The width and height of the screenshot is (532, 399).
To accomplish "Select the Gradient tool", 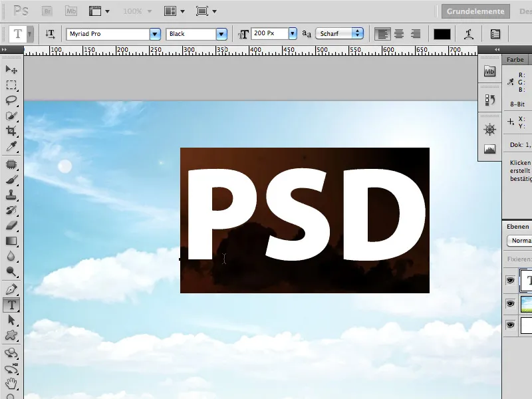I will click(11, 241).
